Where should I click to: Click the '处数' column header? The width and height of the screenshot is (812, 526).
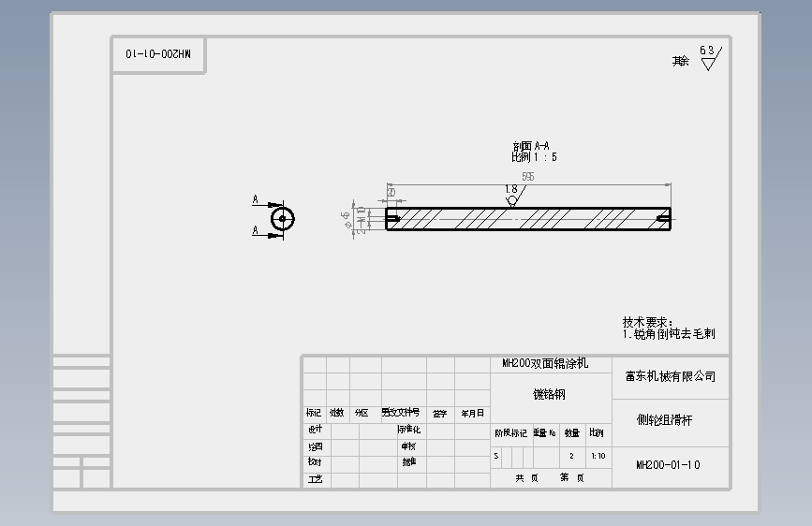(x=337, y=413)
